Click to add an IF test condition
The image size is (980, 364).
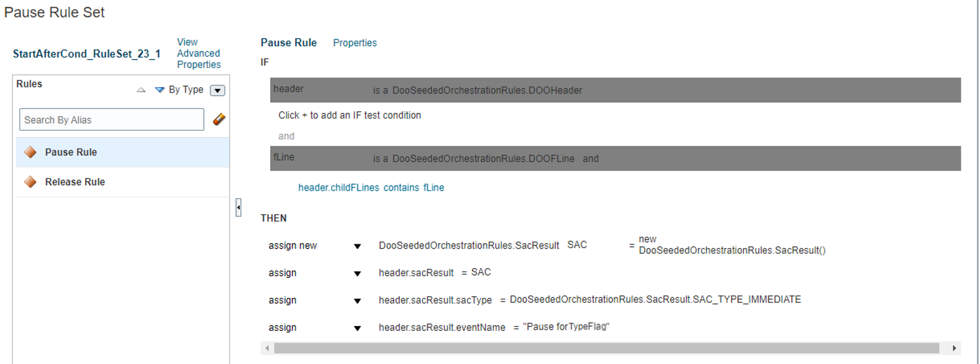350,115
